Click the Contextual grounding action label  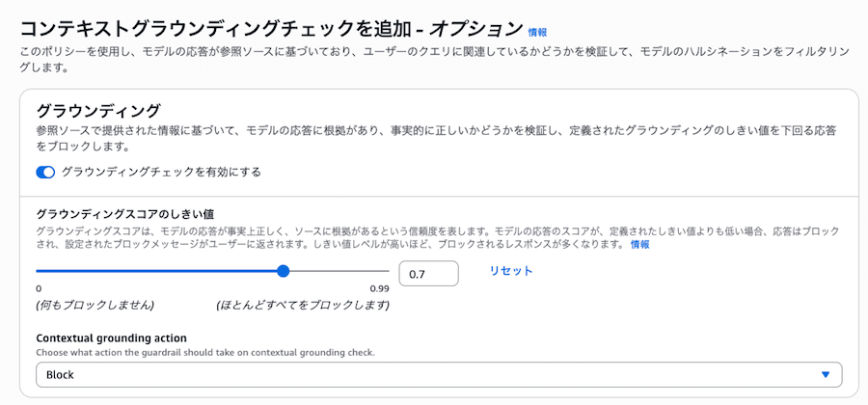111,337
